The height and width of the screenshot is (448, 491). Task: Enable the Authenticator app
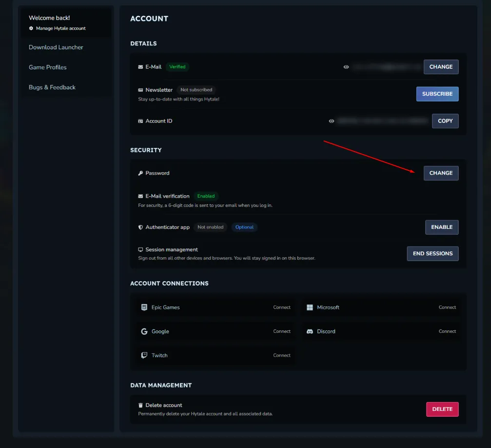(x=441, y=227)
